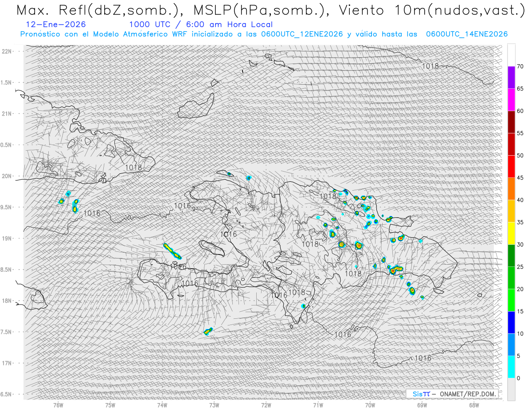
Task: Click the bright green 15–20 dBZ colorbar segment
Action: pyautogui.click(x=511, y=300)
